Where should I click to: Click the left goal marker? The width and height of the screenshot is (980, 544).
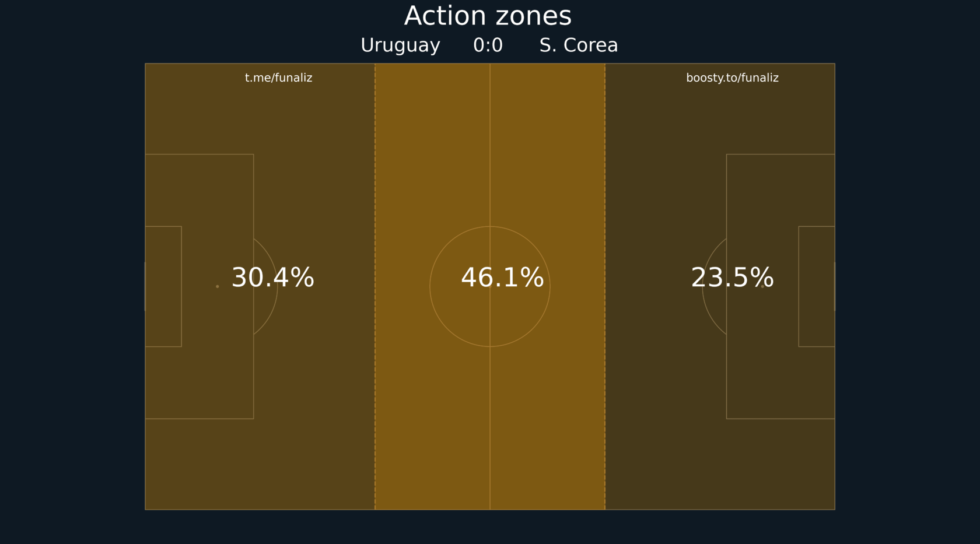point(145,286)
